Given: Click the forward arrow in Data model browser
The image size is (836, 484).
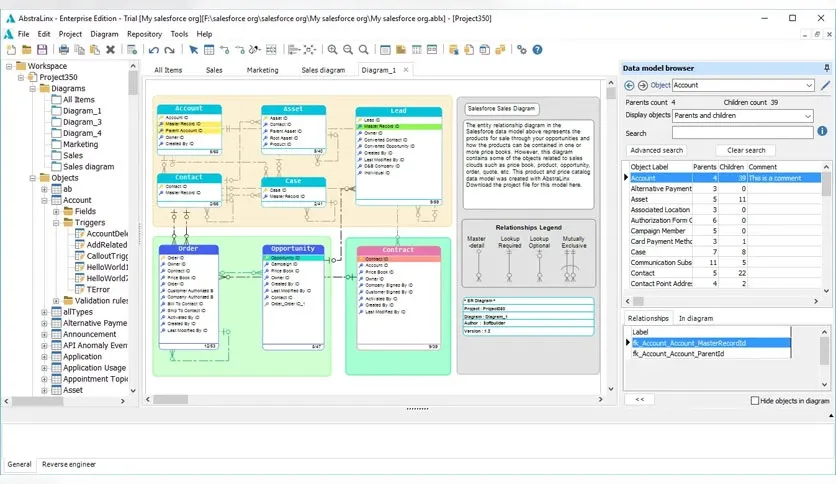Looking at the screenshot, I should point(643,85).
